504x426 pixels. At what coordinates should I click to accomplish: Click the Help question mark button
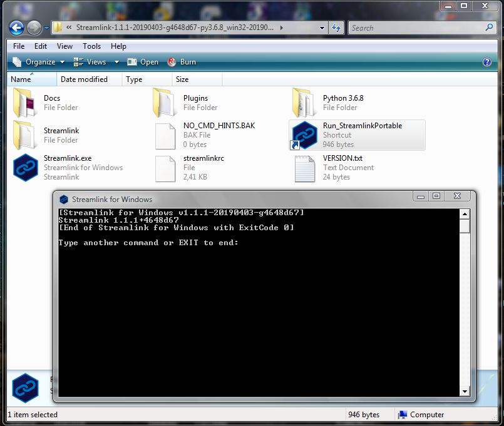coord(487,62)
